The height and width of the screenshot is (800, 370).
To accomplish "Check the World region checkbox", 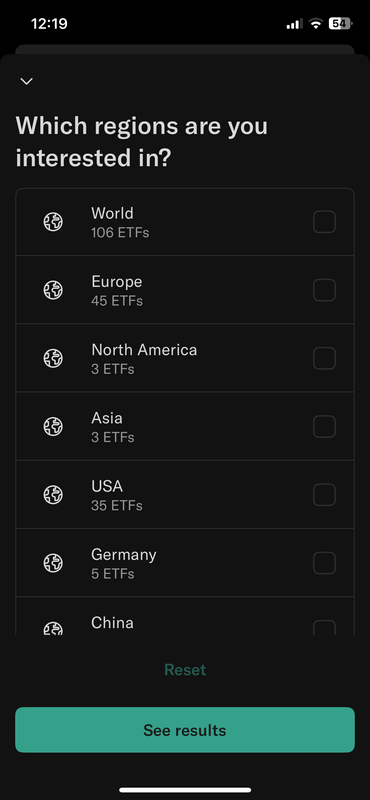I will point(324,222).
